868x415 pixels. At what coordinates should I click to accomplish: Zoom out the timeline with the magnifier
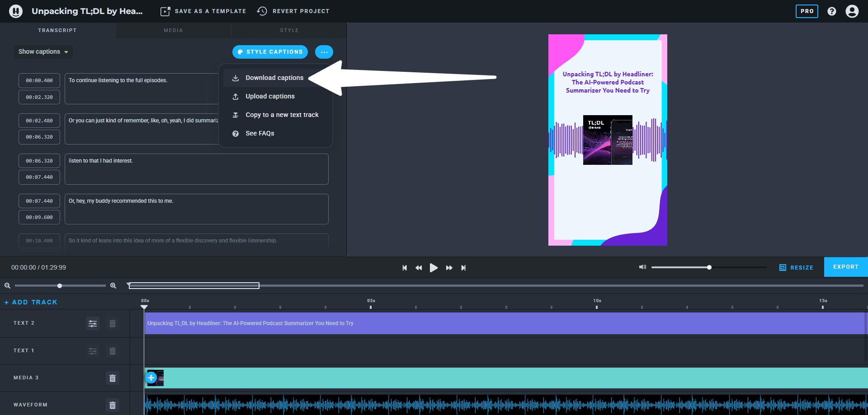tap(7, 286)
